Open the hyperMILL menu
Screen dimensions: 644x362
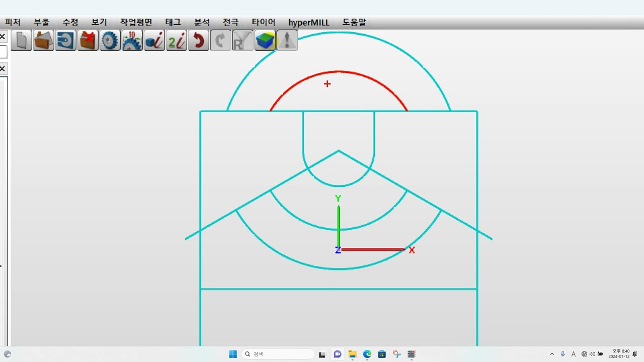(309, 23)
